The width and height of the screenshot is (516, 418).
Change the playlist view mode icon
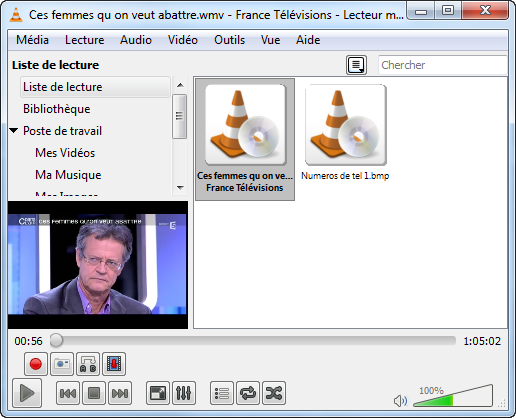(x=356, y=65)
